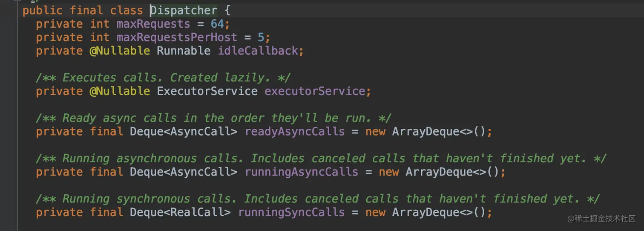
Task: Click the 'Ready async calls' comment line
Action: [x=214, y=118]
